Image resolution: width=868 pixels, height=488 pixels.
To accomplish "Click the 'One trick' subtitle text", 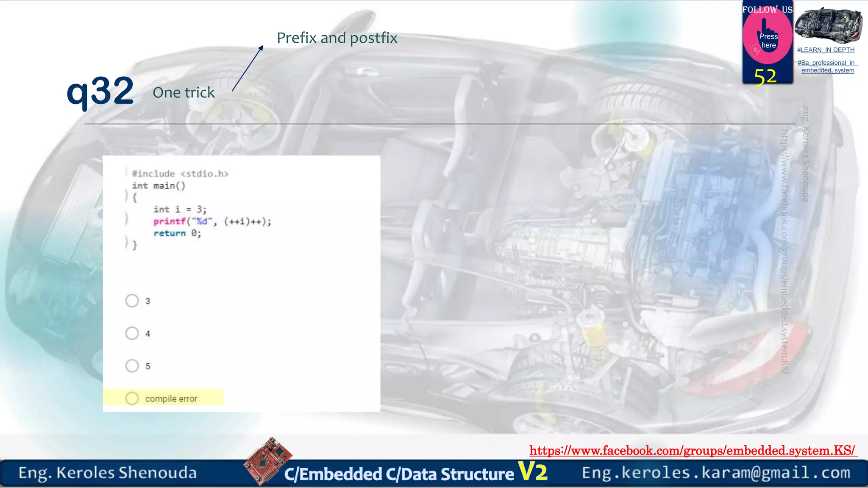I will 184,92.
